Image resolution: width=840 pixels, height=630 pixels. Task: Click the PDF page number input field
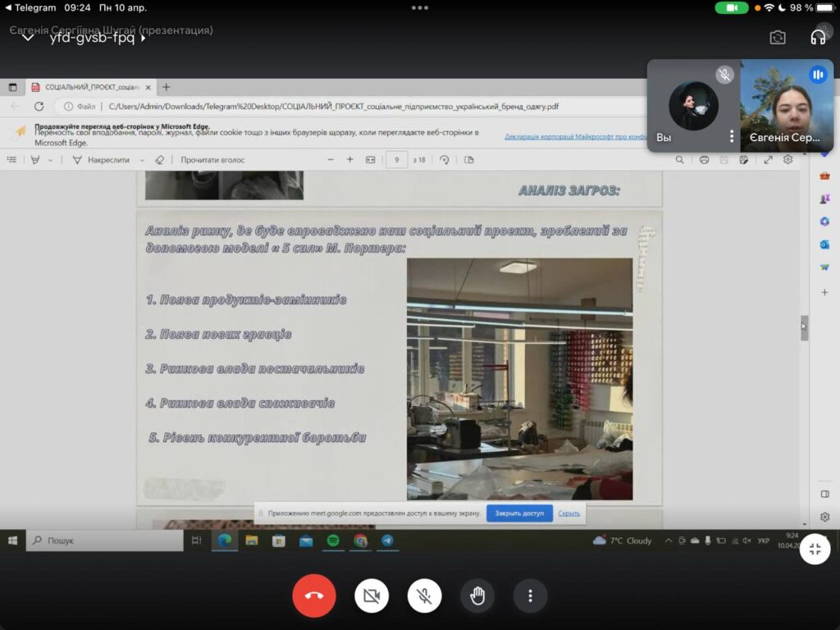pyautogui.click(x=397, y=160)
